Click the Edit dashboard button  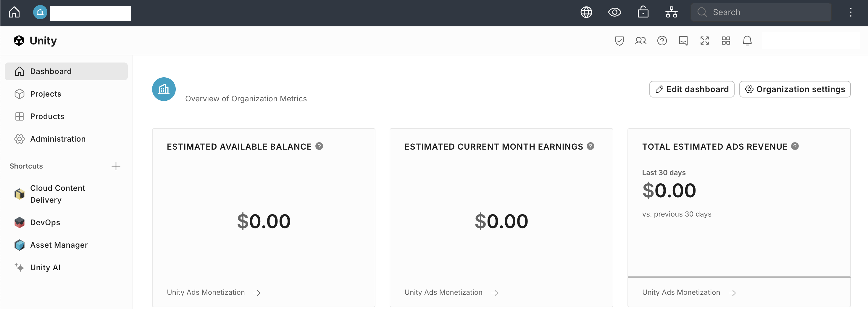[691, 89]
